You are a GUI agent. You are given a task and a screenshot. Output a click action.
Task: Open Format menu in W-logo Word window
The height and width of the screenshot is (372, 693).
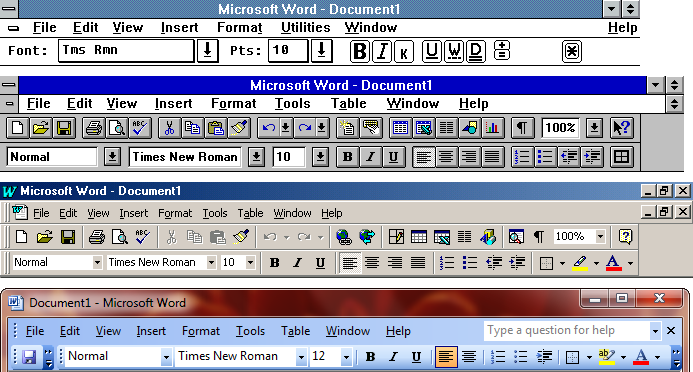click(175, 213)
